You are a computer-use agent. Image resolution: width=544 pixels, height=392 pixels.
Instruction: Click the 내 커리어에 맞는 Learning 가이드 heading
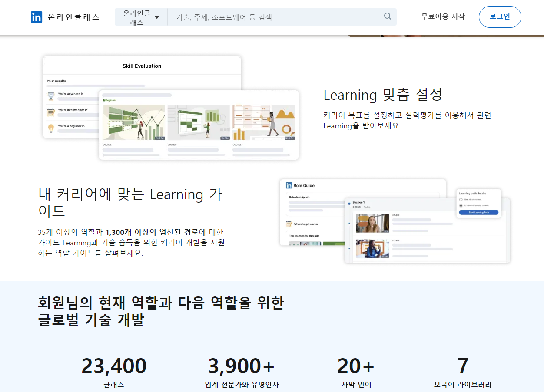coord(130,202)
